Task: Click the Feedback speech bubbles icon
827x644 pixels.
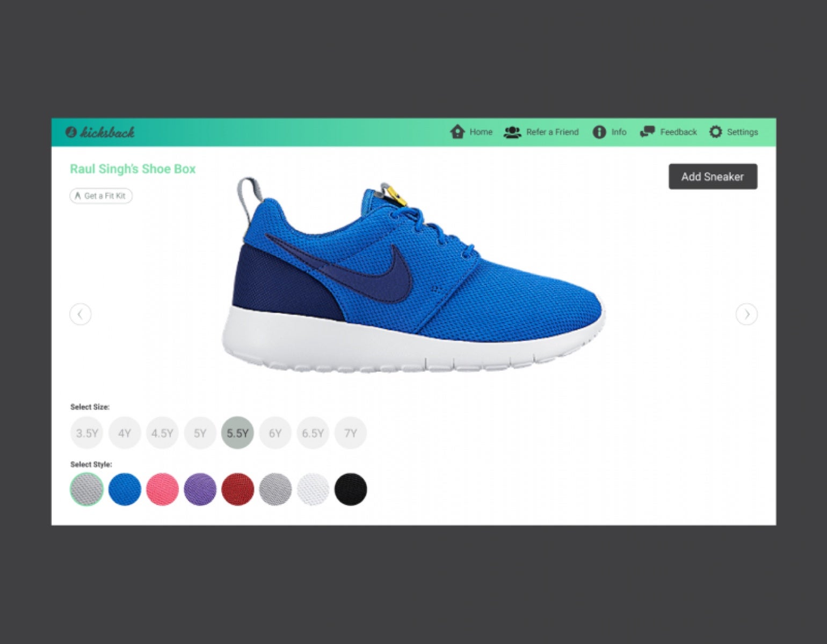Action: click(647, 132)
